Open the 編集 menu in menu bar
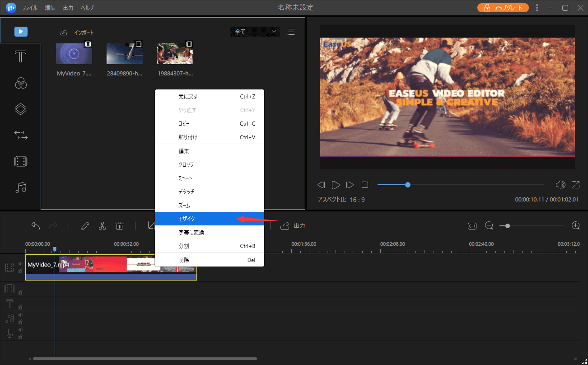 51,8
